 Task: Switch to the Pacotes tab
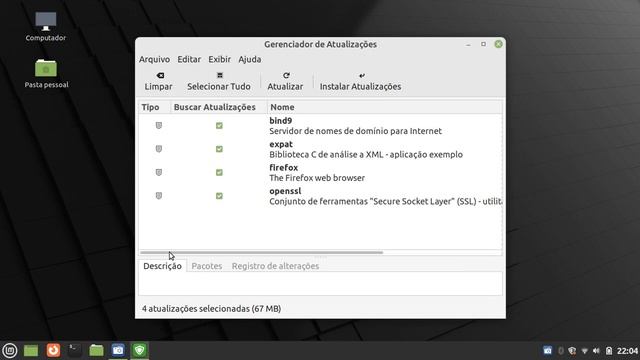click(x=207, y=266)
